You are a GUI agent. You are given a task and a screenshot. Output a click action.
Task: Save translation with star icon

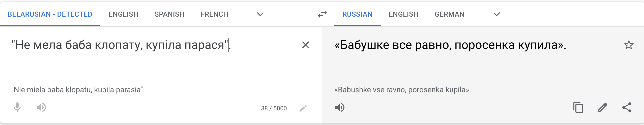click(x=629, y=45)
